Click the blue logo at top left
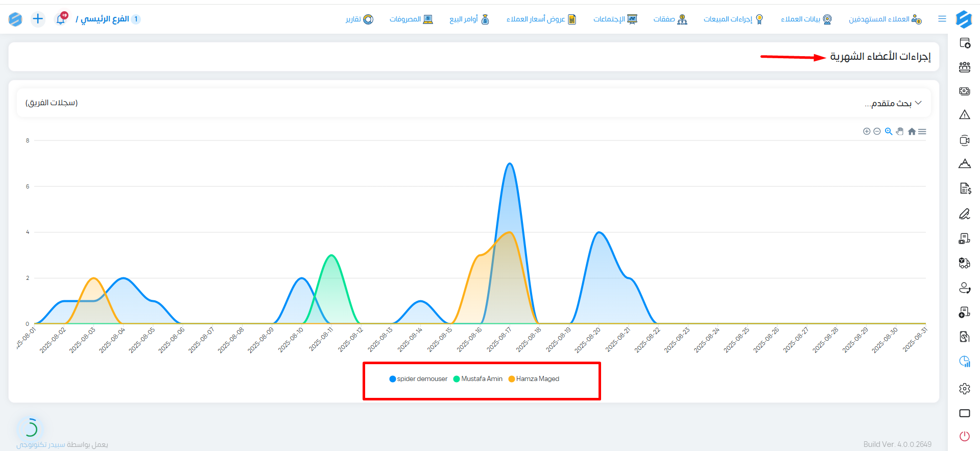The width and height of the screenshot is (980, 451). tap(15, 19)
